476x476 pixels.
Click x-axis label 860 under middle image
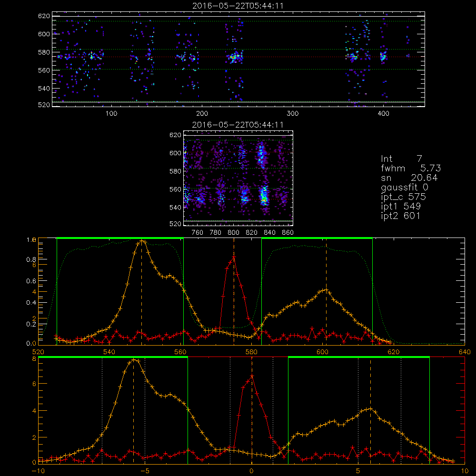point(288,233)
